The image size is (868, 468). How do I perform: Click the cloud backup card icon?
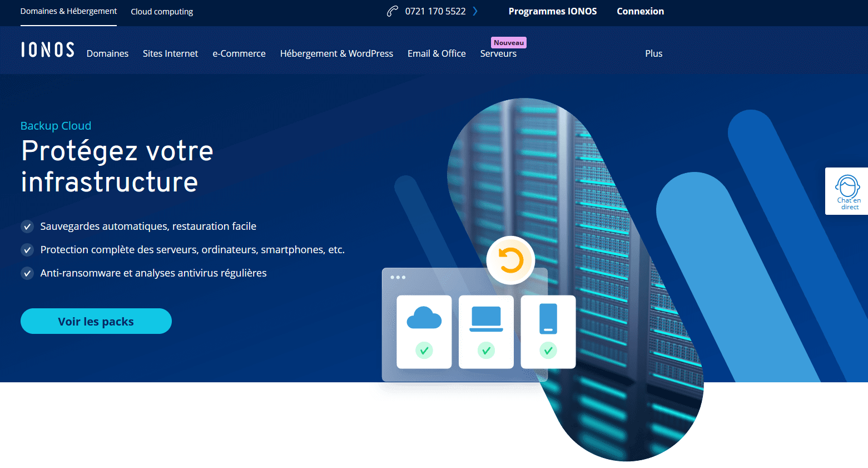pyautogui.click(x=424, y=318)
